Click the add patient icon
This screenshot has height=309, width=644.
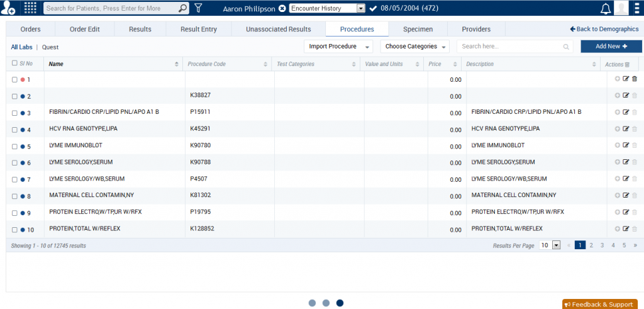pos(8,8)
